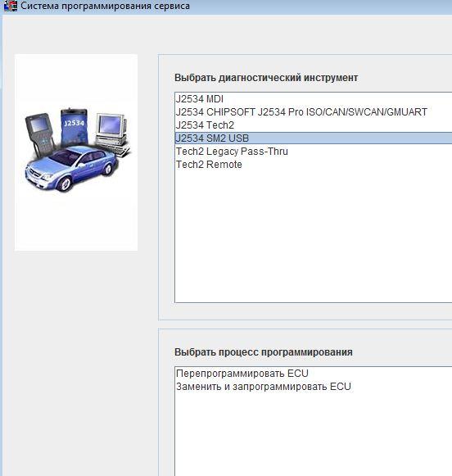Screen dimensions: 452x476
Task: Click the Система программирования сервиса window title
Action: pyautogui.click(x=105, y=6)
